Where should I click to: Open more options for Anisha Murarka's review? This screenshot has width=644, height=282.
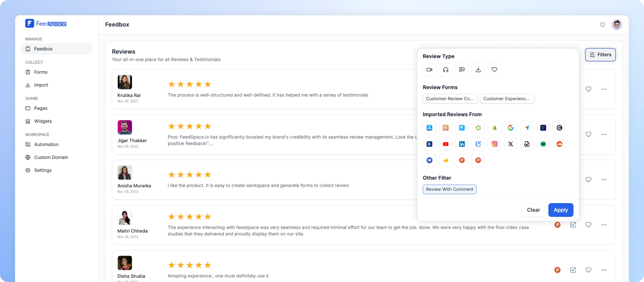tap(604, 180)
